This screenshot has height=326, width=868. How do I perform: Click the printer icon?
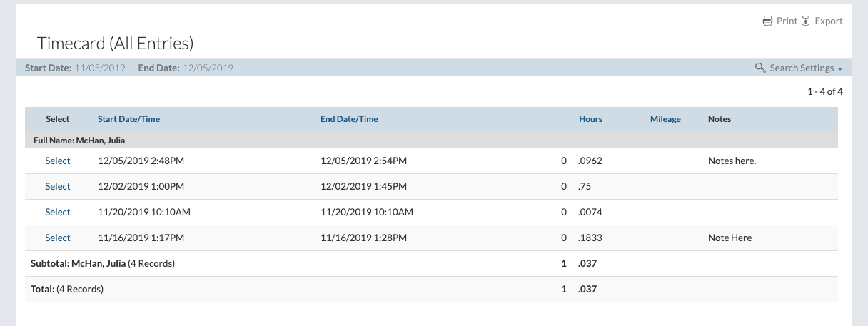pyautogui.click(x=768, y=21)
